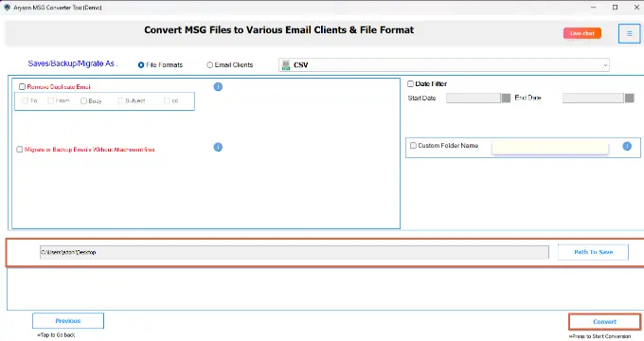The height and width of the screenshot is (341, 644).
Task: Select the File Formats radio button
Action: pyautogui.click(x=141, y=65)
